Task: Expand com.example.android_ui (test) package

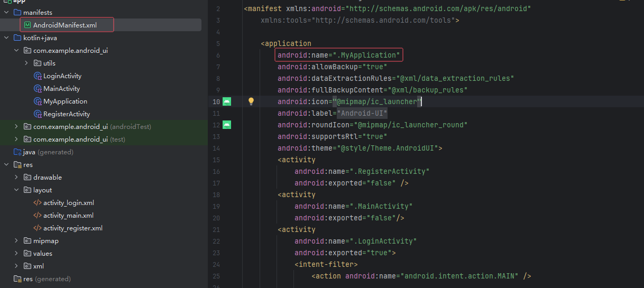Action: coord(16,140)
